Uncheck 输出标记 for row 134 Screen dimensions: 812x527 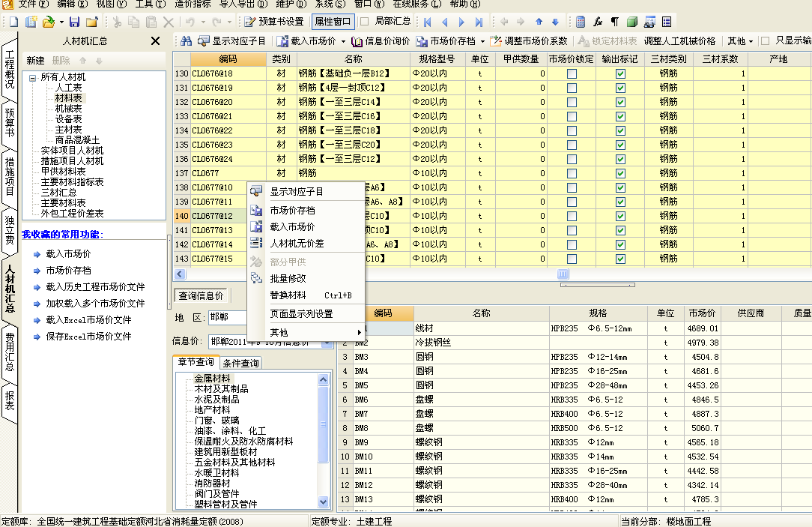click(x=620, y=130)
